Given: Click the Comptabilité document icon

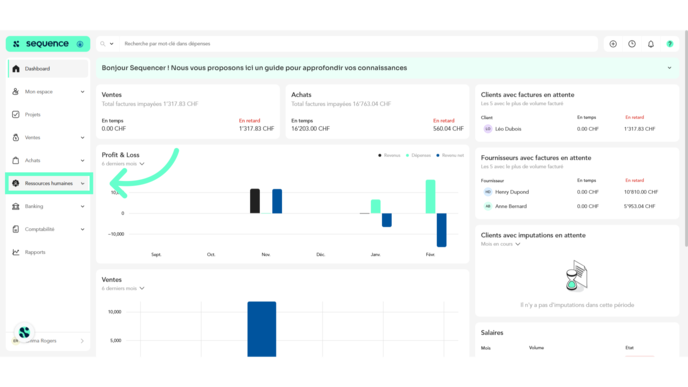Looking at the screenshot, I should pyautogui.click(x=16, y=229).
